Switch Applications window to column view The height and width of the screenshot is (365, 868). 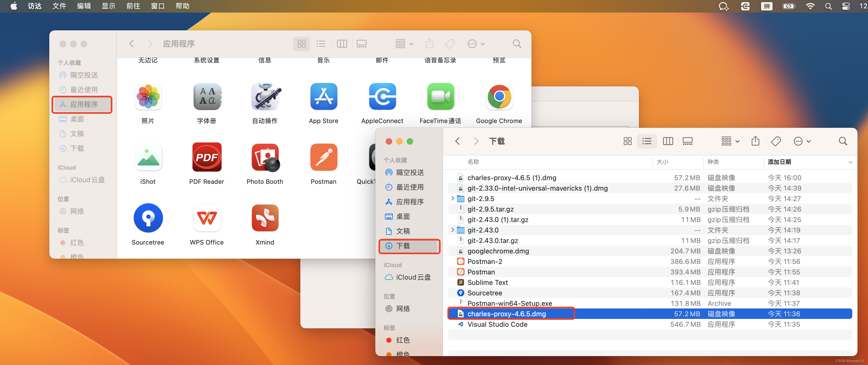(x=342, y=44)
